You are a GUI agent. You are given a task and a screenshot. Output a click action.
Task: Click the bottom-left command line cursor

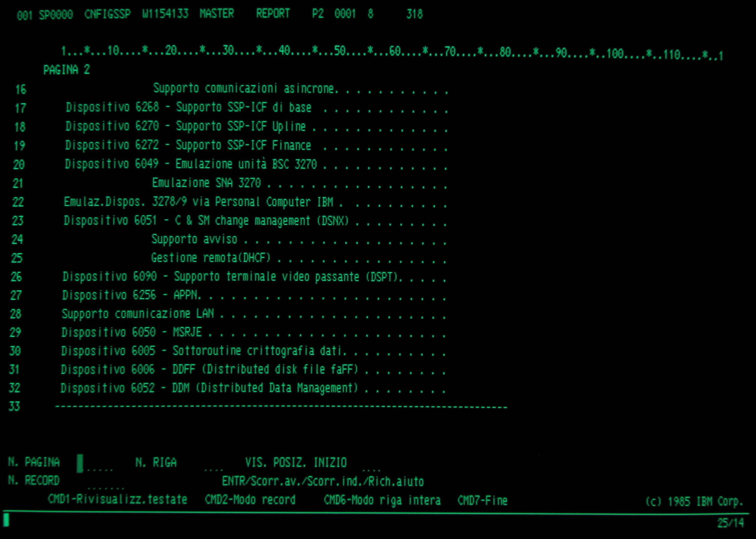coord(6,520)
